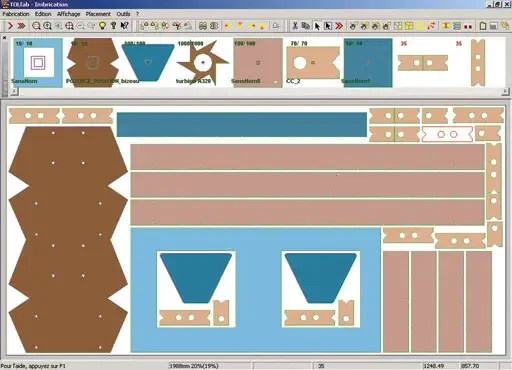Select the turbine star part thumbnail

tap(202, 63)
